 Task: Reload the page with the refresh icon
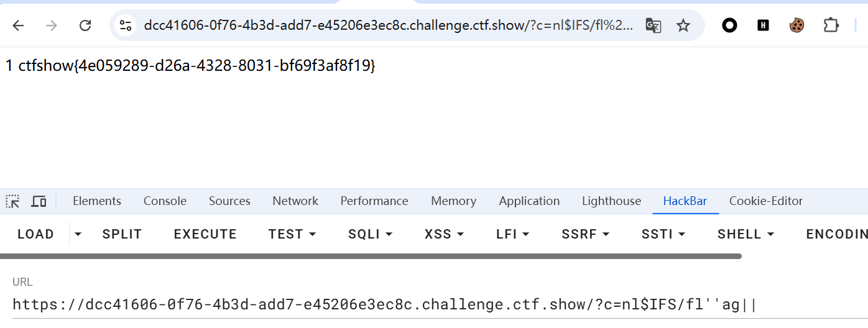point(85,25)
